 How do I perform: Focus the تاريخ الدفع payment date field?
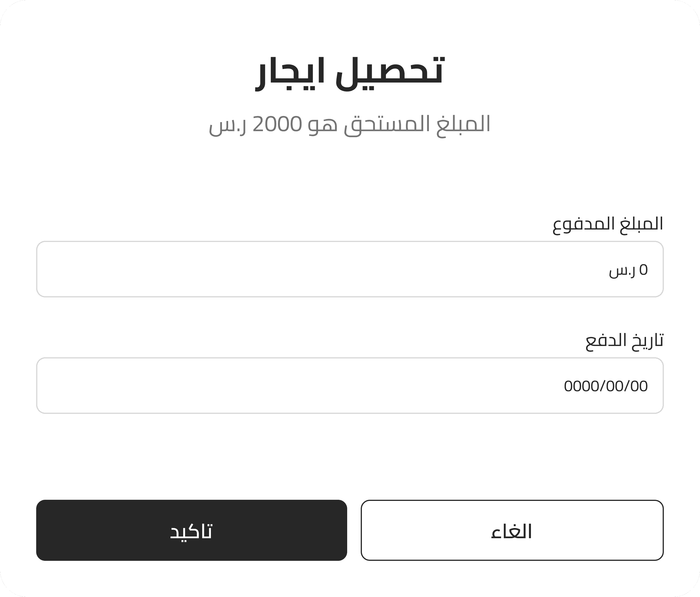tap(350, 386)
